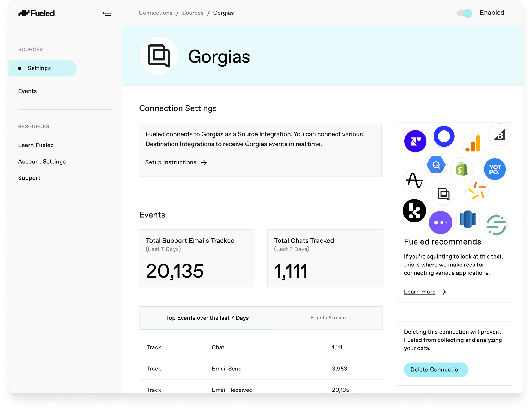532x410 pixels.
Task: Click the Total Chats Tracked card
Action: click(325, 258)
